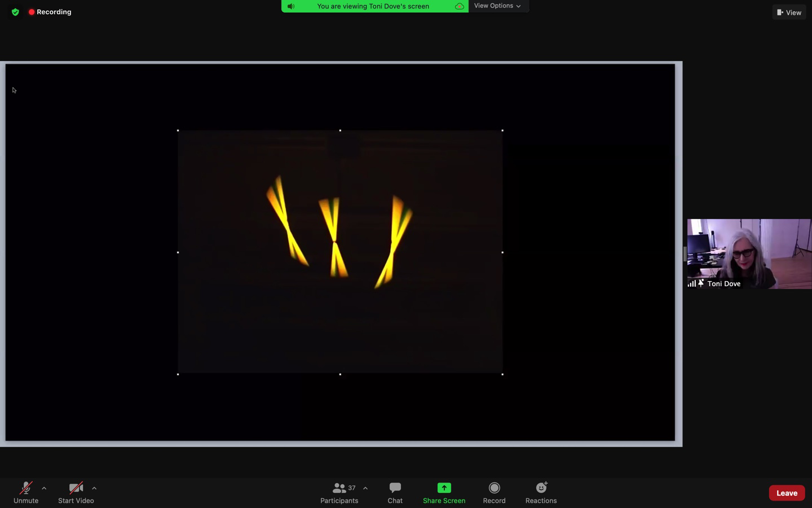Open the View Options dropdown
812x508 pixels.
(x=497, y=6)
